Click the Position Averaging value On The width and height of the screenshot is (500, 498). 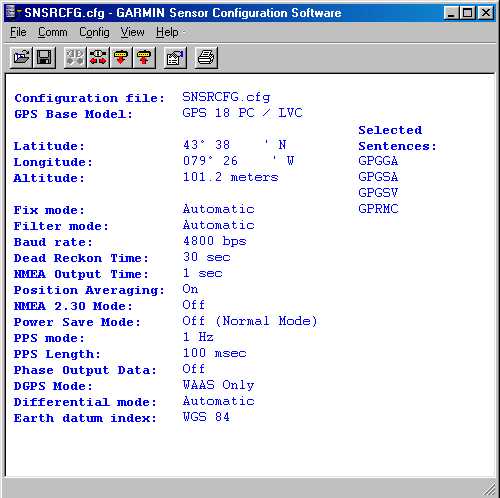tap(190, 289)
